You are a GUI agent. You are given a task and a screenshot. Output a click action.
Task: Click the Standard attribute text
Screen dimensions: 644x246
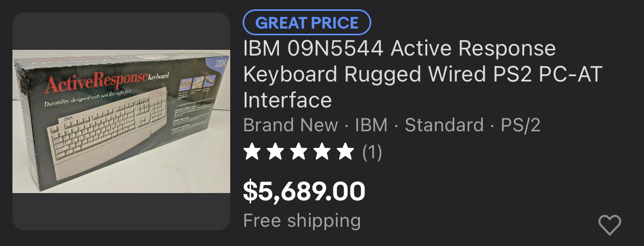pyautogui.click(x=444, y=125)
